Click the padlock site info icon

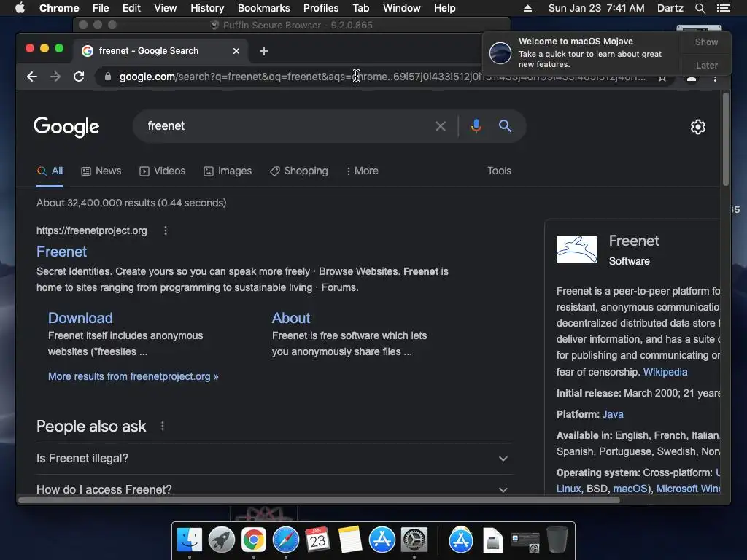pos(108,77)
